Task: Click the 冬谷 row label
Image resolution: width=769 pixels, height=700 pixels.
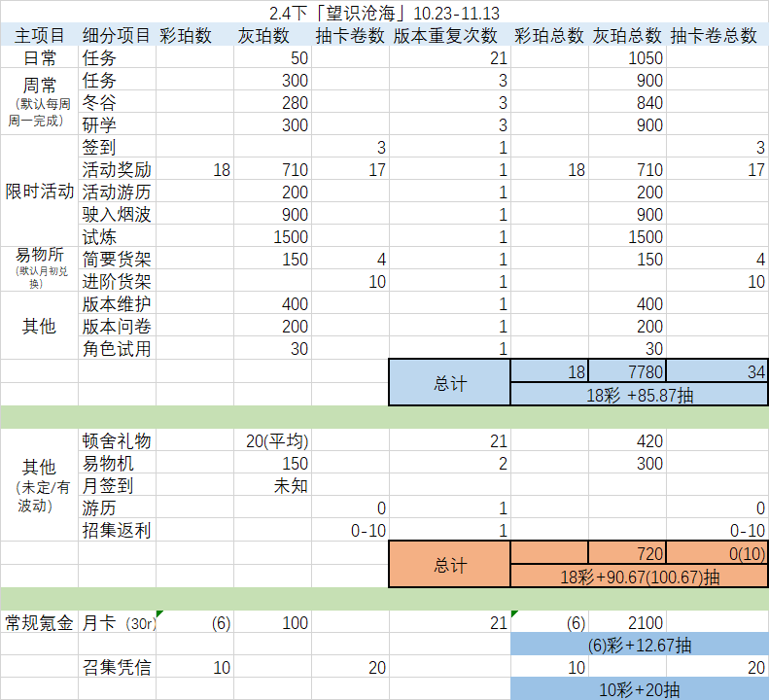Action: click(x=117, y=102)
